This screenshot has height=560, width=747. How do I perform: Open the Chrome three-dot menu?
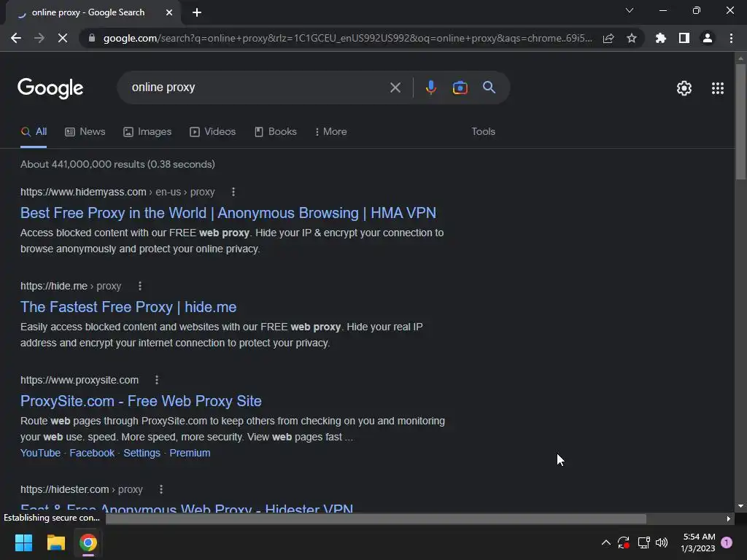731,38
